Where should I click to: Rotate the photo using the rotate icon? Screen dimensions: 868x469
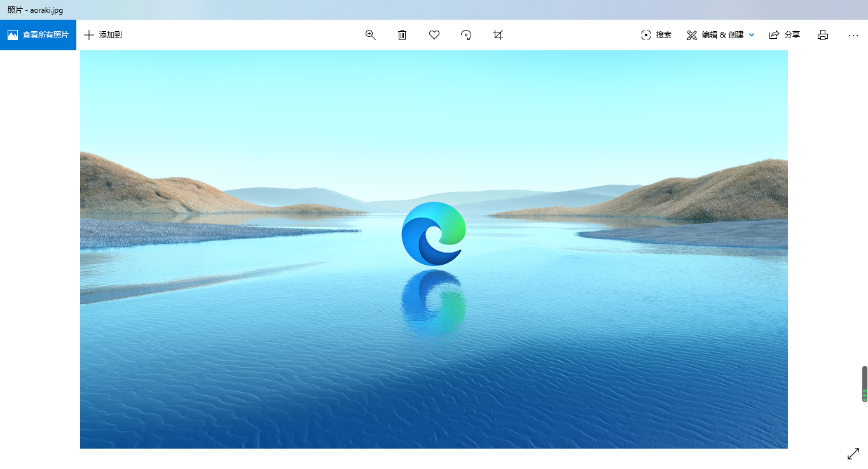466,35
